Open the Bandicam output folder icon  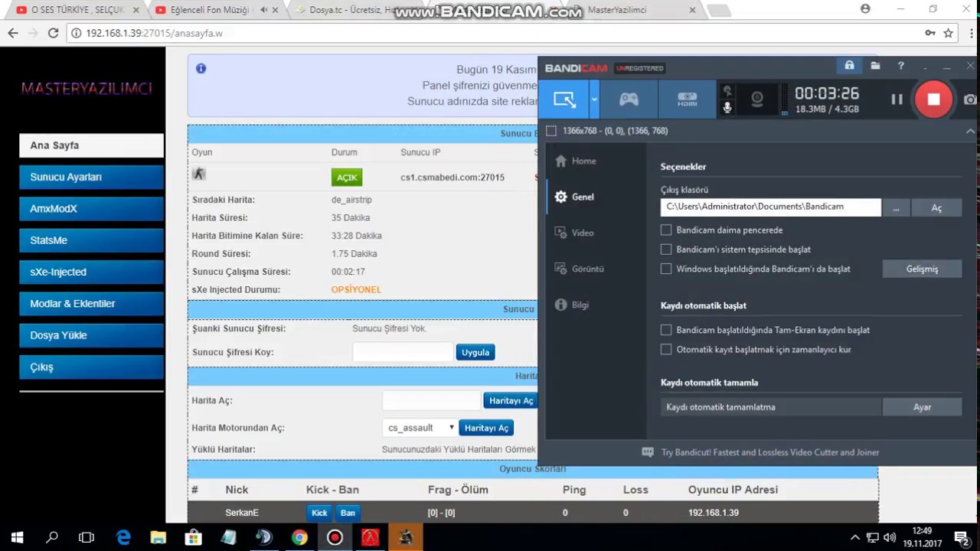tap(875, 67)
